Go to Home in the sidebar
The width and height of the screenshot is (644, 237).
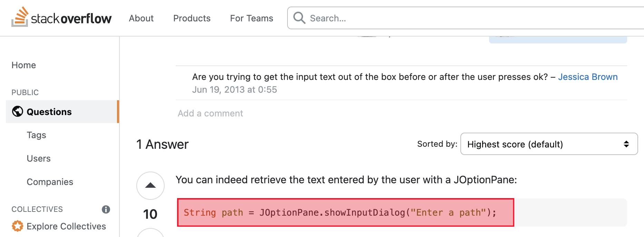(24, 65)
